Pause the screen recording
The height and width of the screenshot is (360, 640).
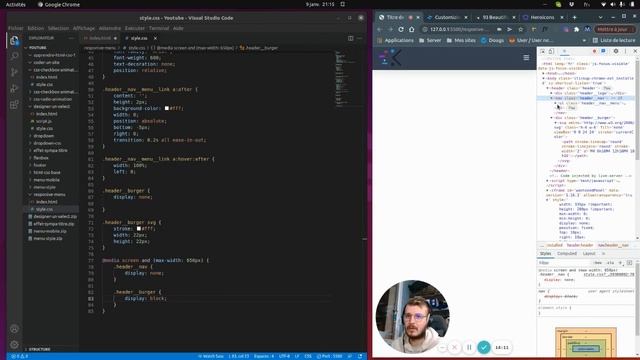(469, 347)
